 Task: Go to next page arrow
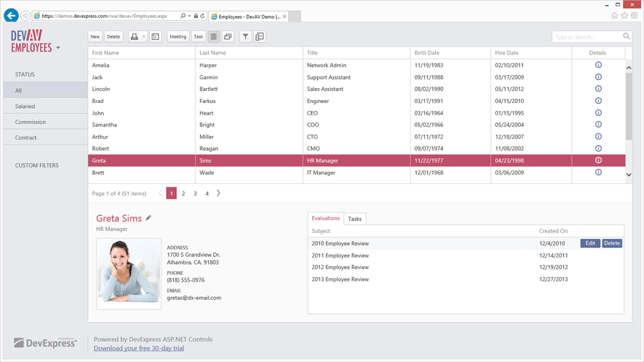pos(218,193)
